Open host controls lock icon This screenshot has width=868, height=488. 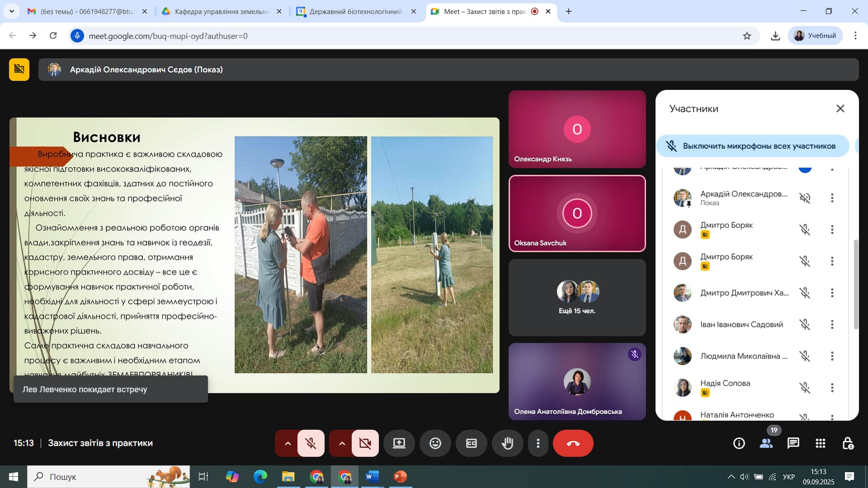848,443
